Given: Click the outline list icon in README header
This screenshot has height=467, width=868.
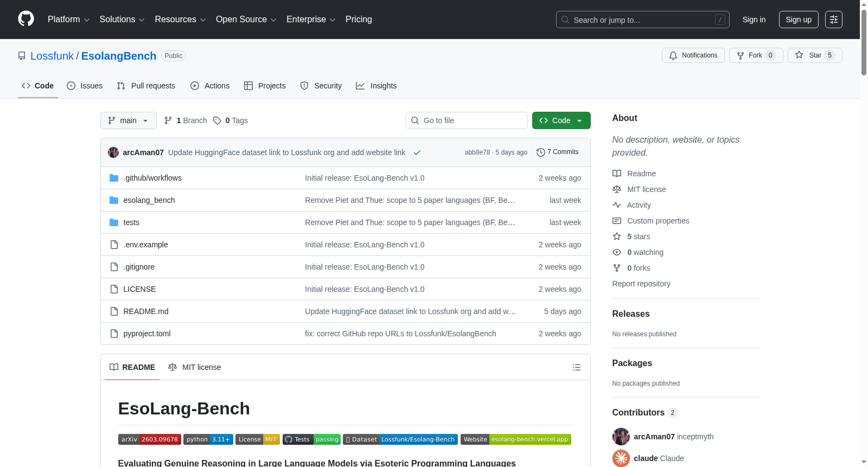Looking at the screenshot, I should point(577,367).
